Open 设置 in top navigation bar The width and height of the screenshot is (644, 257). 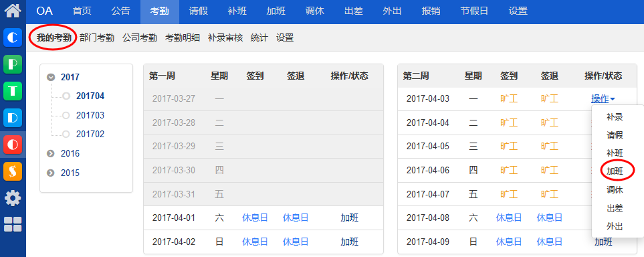[518, 11]
